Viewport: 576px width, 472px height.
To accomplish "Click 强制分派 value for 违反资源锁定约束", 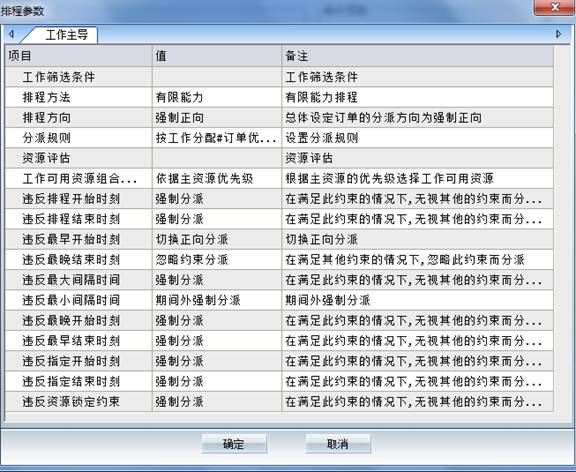I will point(217,402).
